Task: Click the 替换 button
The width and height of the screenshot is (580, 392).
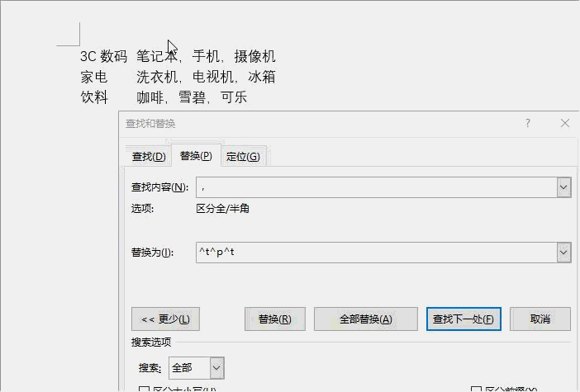Action: (275, 319)
